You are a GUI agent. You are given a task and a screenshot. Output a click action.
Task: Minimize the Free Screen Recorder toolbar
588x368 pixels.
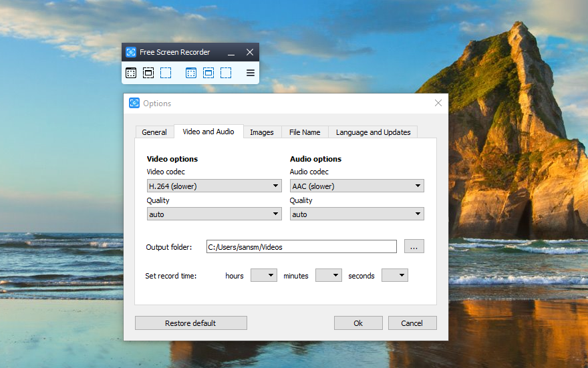point(231,53)
